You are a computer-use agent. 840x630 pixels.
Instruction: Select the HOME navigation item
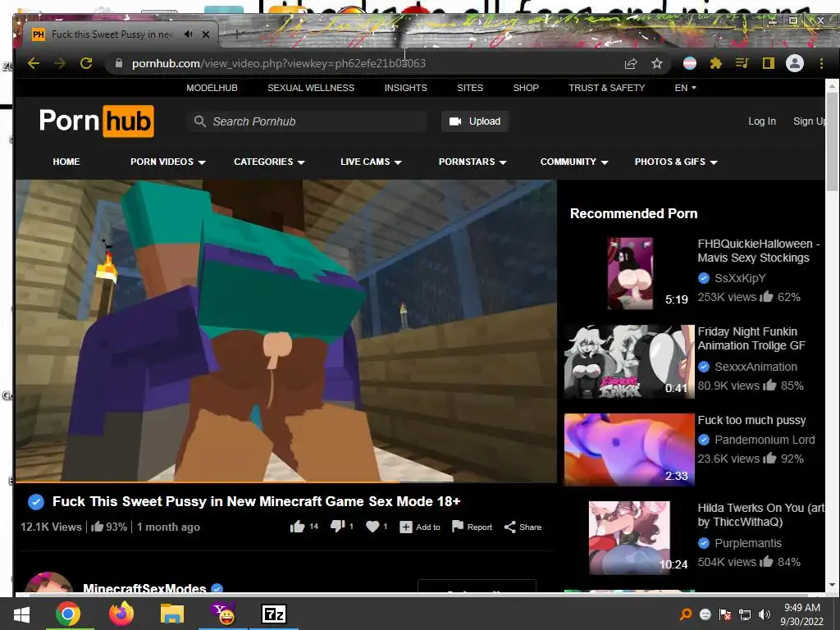[x=66, y=162]
